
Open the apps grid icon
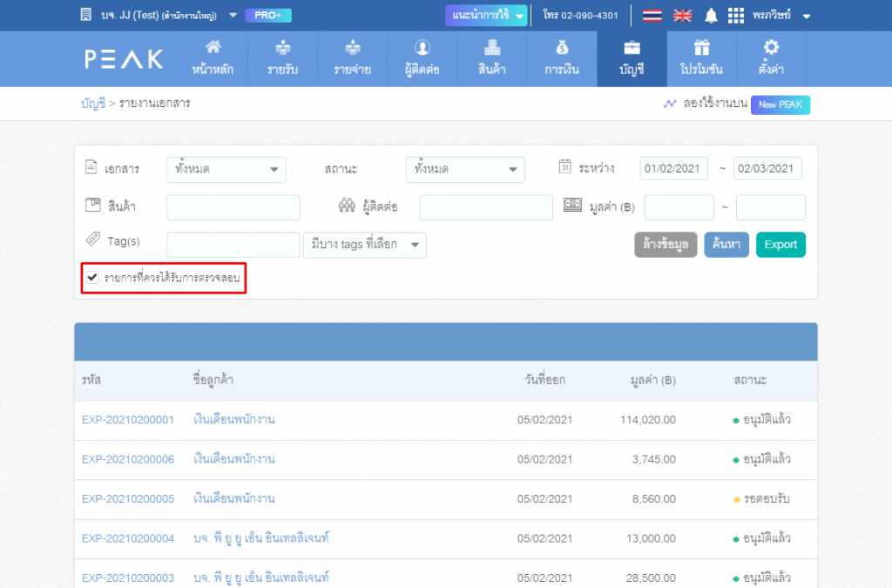coord(736,16)
